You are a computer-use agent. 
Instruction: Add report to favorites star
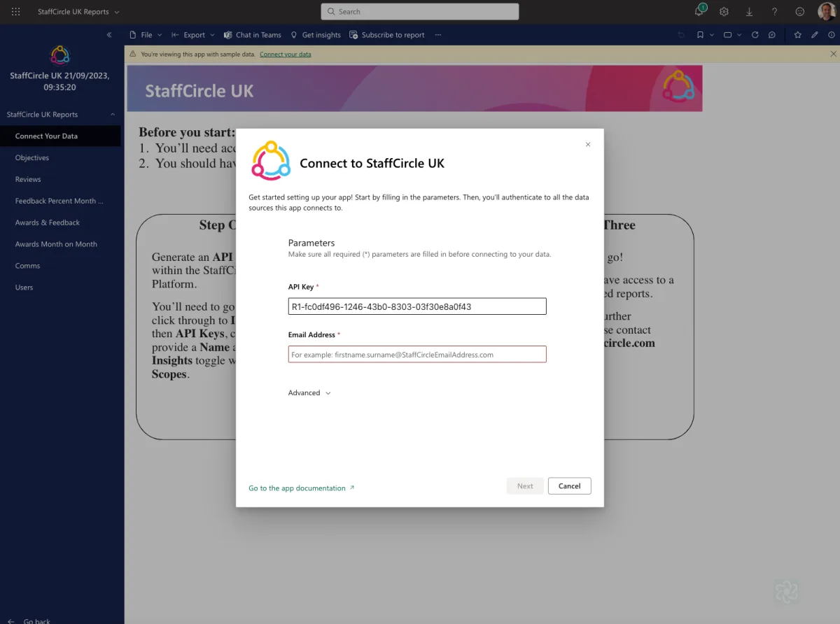pos(797,35)
